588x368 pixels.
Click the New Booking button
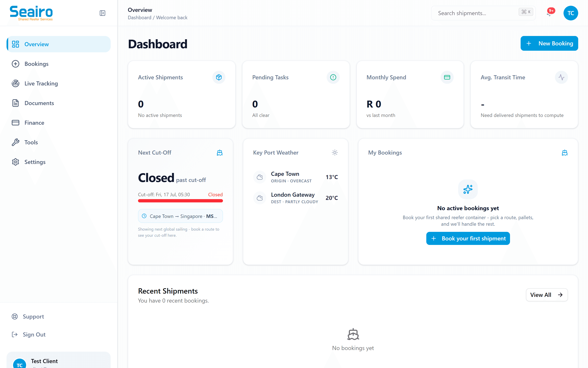click(x=549, y=43)
